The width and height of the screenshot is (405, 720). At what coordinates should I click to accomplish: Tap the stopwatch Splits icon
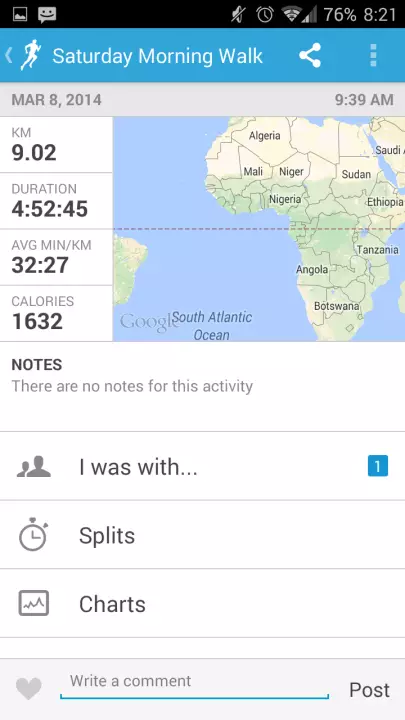click(33, 534)
